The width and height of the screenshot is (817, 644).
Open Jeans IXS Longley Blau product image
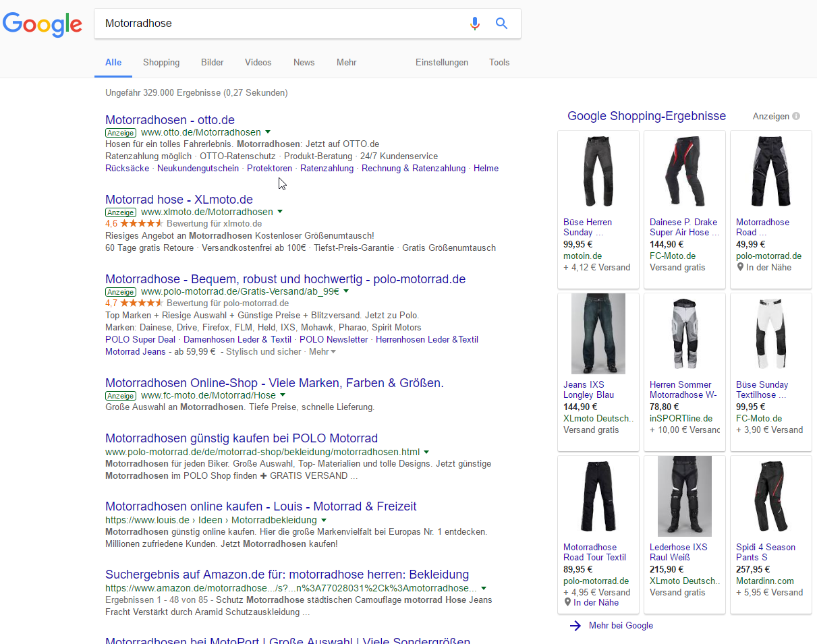pyautogui.click(x=598, y=333)
